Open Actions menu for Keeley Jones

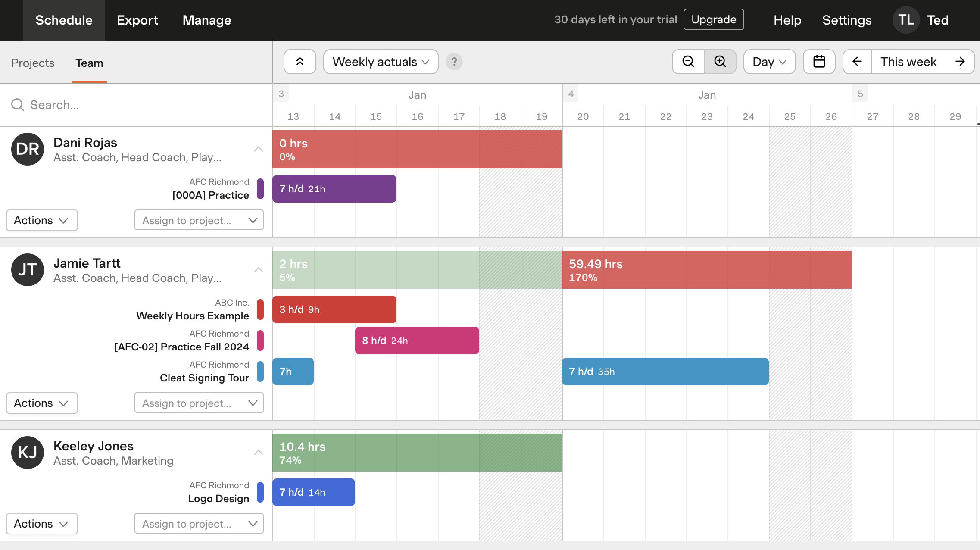coord(42,524)
